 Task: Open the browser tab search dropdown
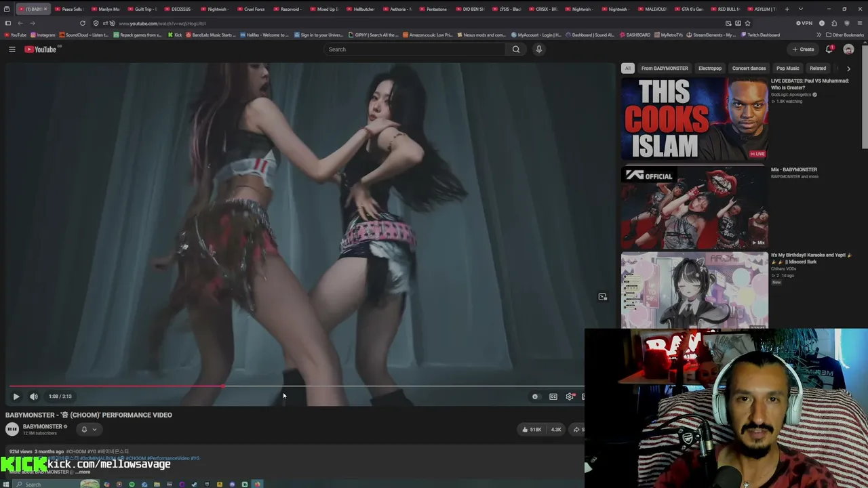[x=801, y=9]
